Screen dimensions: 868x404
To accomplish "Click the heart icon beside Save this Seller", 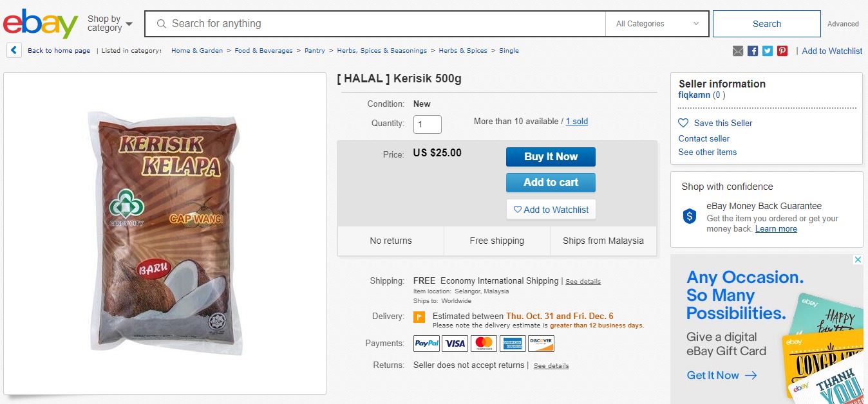I will (683, 123).
